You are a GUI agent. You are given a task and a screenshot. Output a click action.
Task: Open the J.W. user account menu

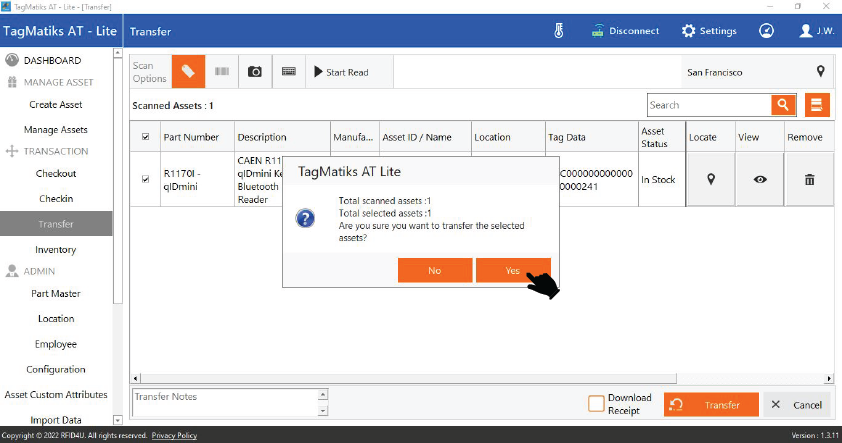817,31
